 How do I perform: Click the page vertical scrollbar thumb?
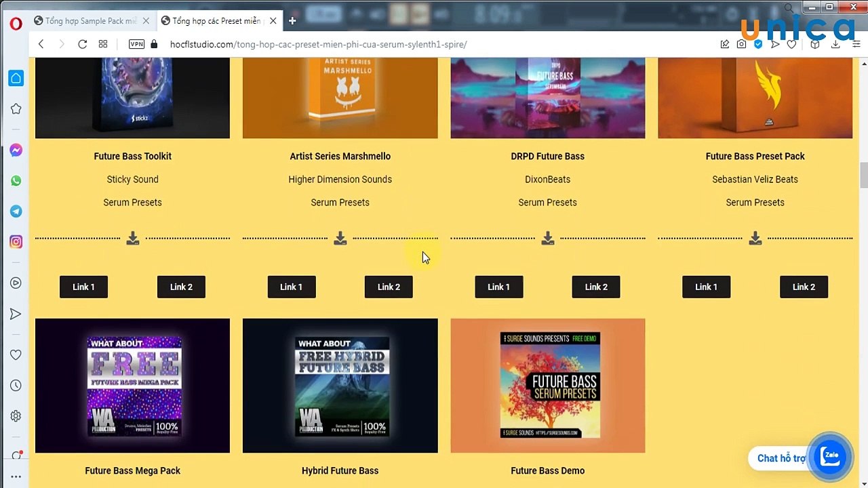coord(863,176)
